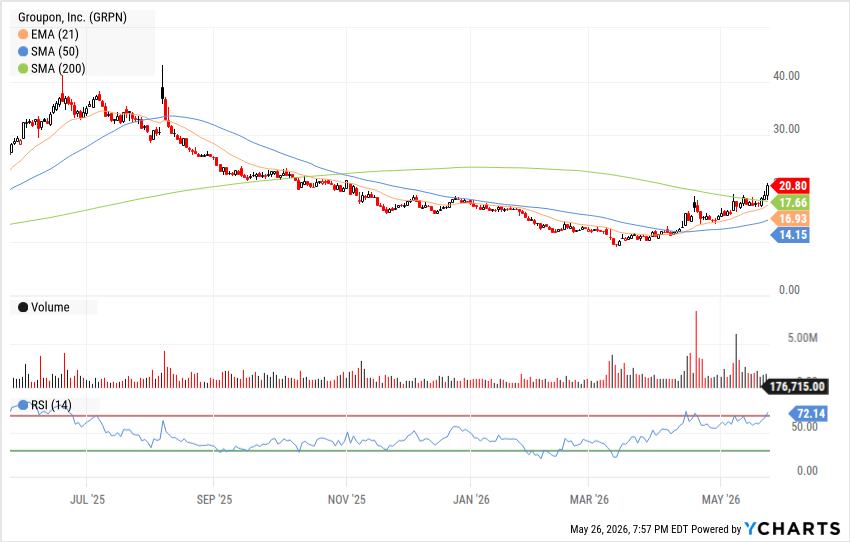Click the 50.00 RSI axis label

click(804, 427)
